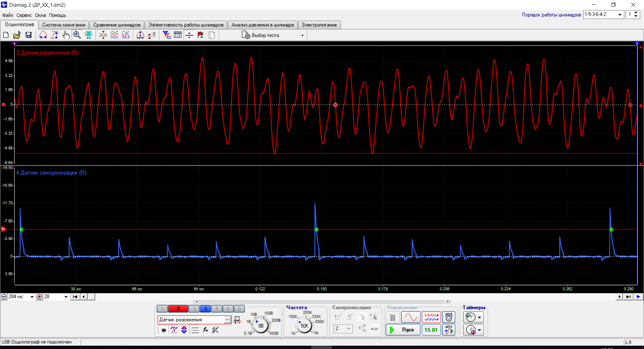
Task: Click the cyan fit-waveform icon in toolbar
Action: [x=89, y=35]
